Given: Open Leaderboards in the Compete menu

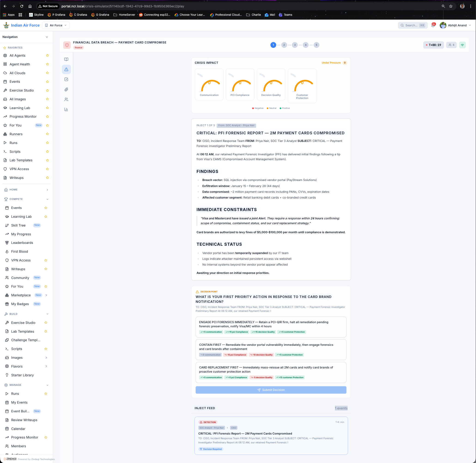Looking at the screenshot, I should pos(22,243).
